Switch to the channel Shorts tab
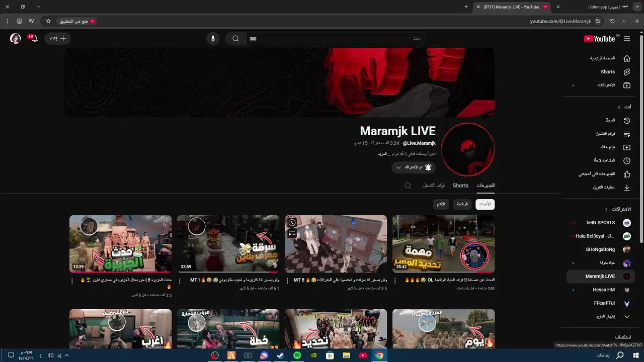The width and height of the screenshot is (644, 362). 460,186
